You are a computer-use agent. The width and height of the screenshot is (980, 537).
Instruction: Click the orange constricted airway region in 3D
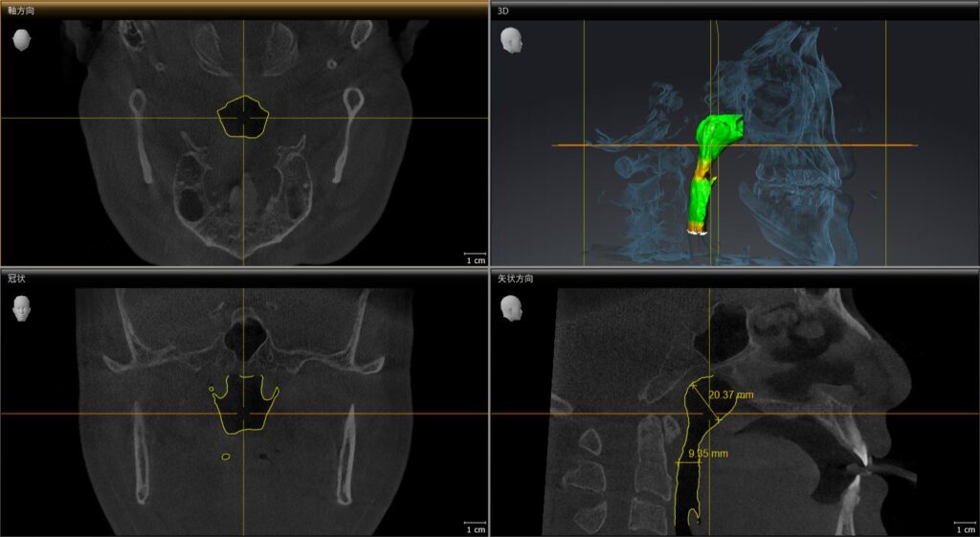[x=707, y=174]
